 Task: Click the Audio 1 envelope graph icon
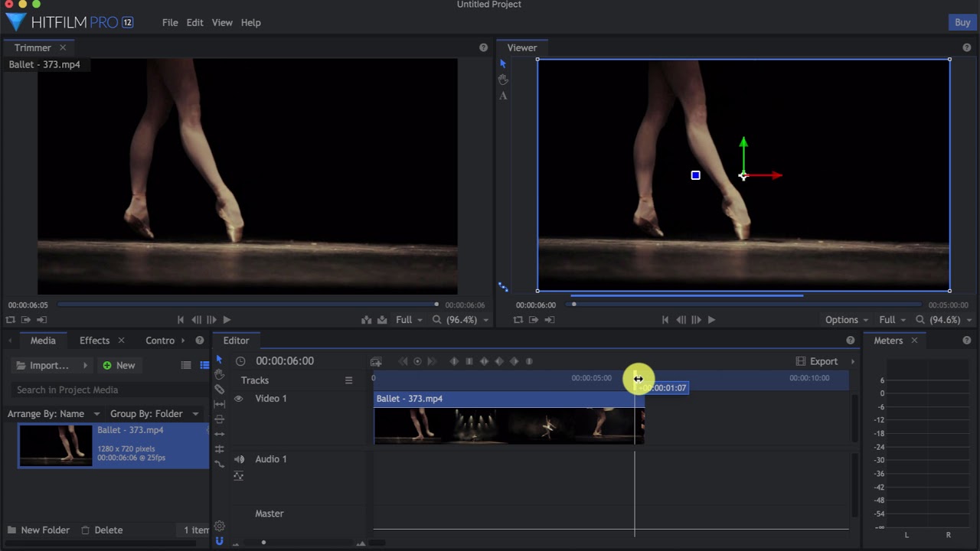pos(239,476)
